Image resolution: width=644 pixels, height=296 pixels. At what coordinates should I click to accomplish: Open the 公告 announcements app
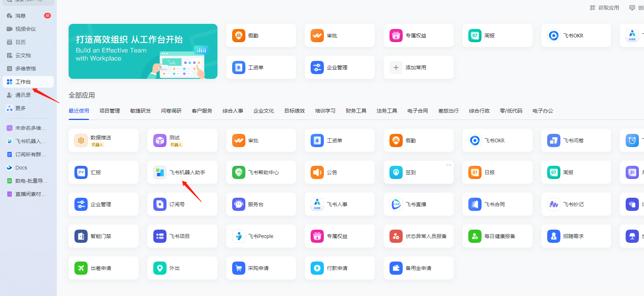point(340,172)
